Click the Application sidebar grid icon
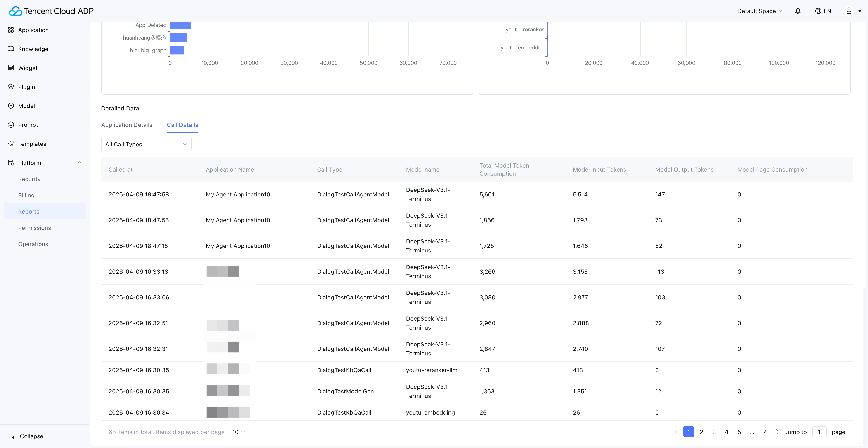The width and height of the screenshot is (868, 448). tap(11, 30)
